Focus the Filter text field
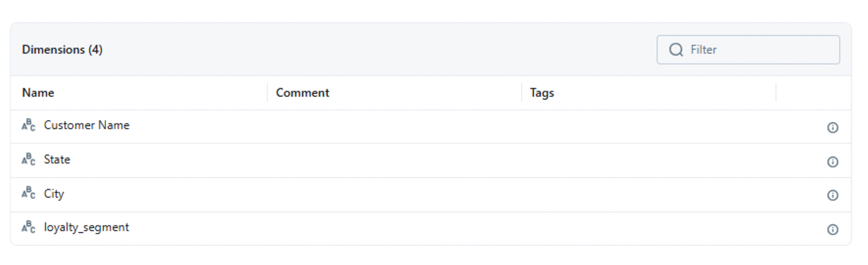The image size is (868, 265). click(x=760, y=50)
